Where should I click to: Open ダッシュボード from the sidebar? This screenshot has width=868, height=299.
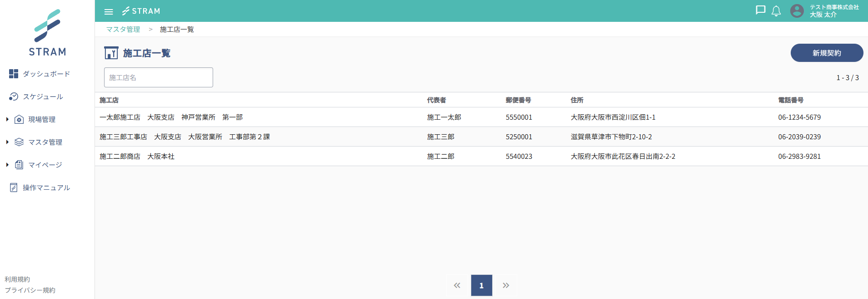click(x=46, y=74)
